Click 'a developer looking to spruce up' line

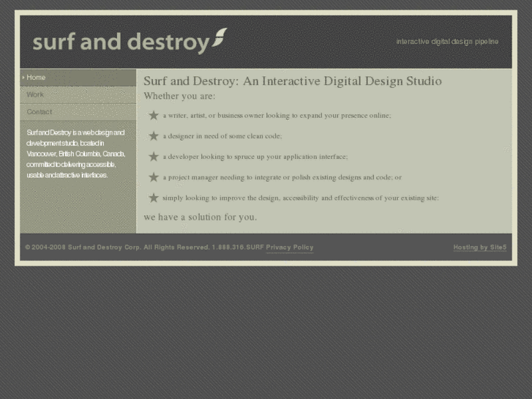(255, 157)
